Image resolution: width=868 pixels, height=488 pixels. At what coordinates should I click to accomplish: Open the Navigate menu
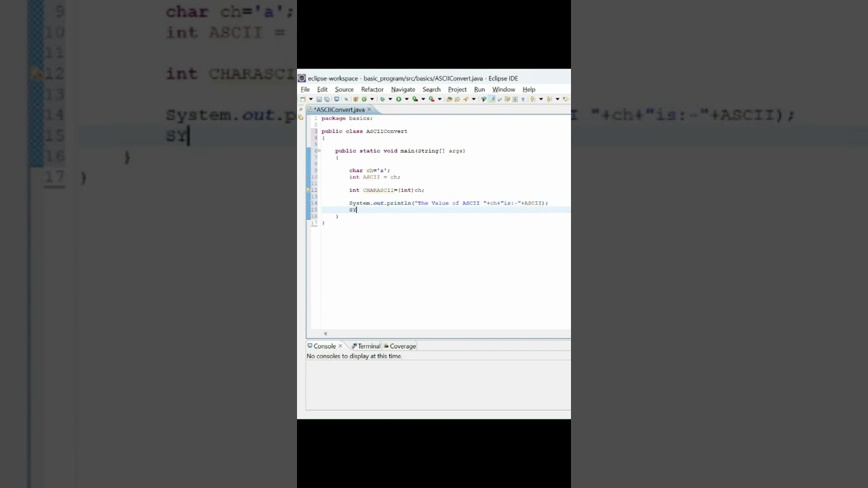[403, 89]
